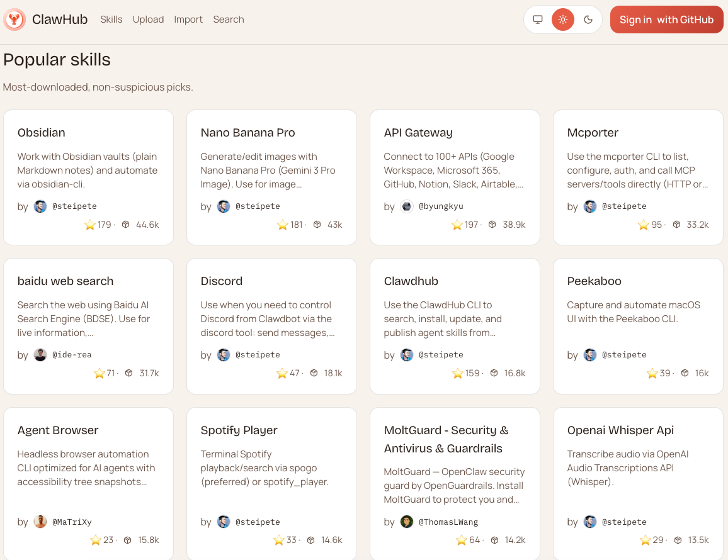The height and width of the screenshot is (560, 728).
Task: Go to the Upload page
Action: (x=148, y=20)
